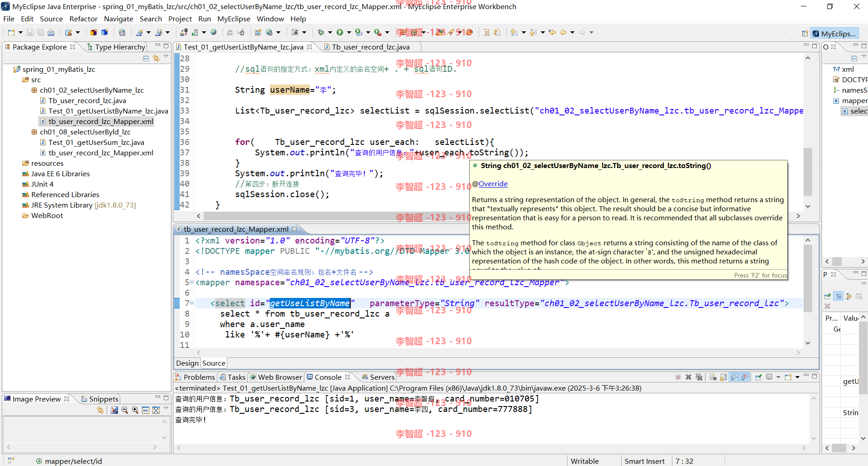Image resolution: width=868 pixels, height=466 pixels.
Task: Click the Override link in tooltip
Action: 493,184
